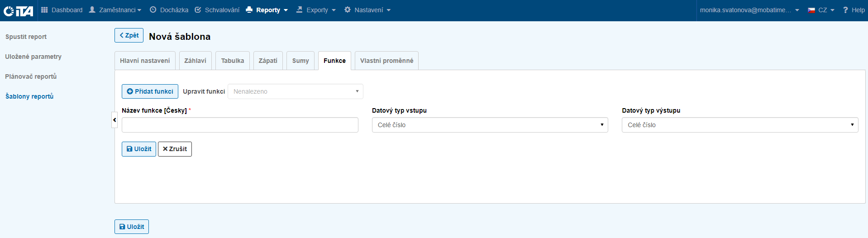Open the Upravit funkci dropdown
The width and height of the screenshot is (868, 238).
(x=295, y=91)
